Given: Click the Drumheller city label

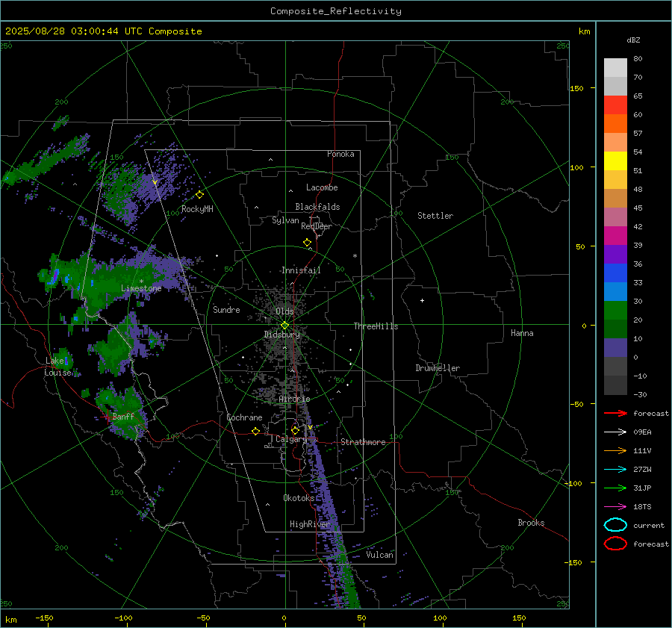Looking at the screenshot, I should [x=438, y=368].
